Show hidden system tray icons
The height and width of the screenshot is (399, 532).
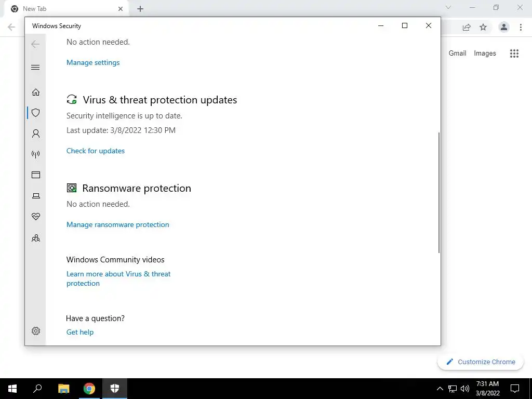(440, 389)
